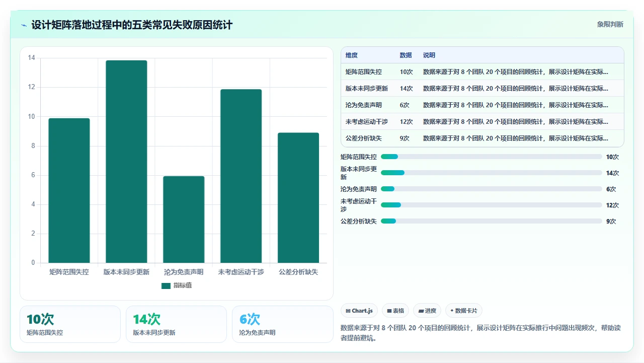644x363 pixels.
Task: Click the 进度 chip icon
Action: [421, 311]
